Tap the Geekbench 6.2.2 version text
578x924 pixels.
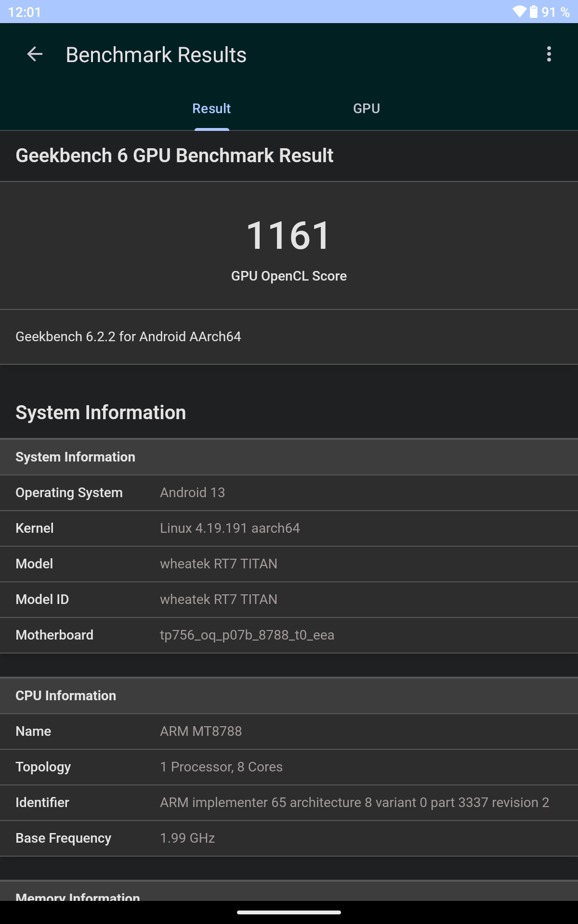(x=128, y=336)
